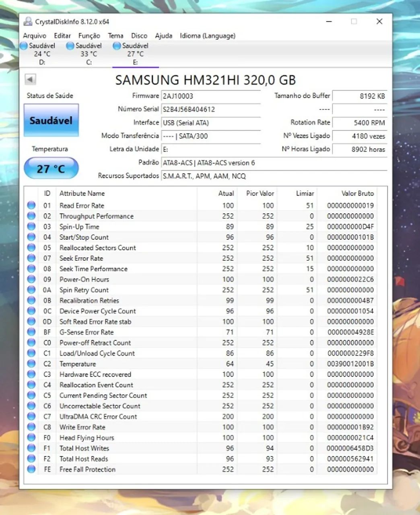Screen dimensions: 420x515
Task: Click the status icon for Power-off Retract Count
Action: click(31, 343)
